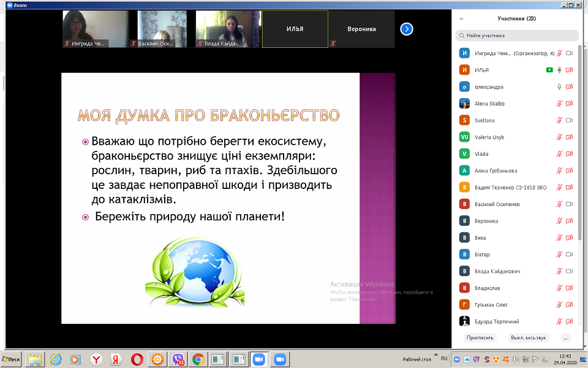The image size is (588, 368).
Task: Click the Пригласить button
Action: pyautogui.click(x=480, y=337)
